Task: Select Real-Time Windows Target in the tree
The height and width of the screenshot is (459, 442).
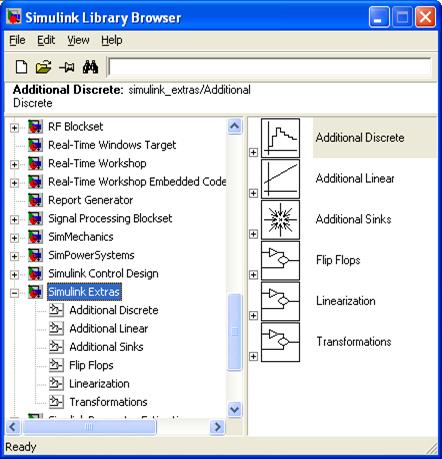Action: (x=112, y=145)
